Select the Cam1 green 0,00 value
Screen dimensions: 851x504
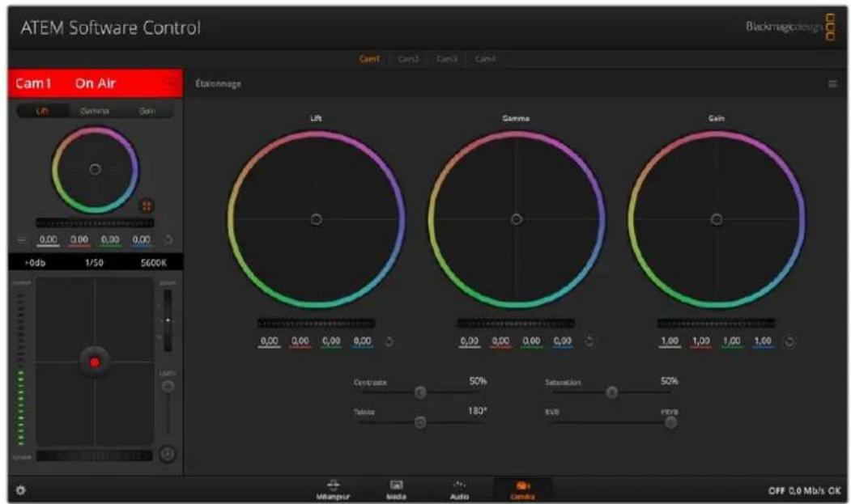tap(110, 239)
